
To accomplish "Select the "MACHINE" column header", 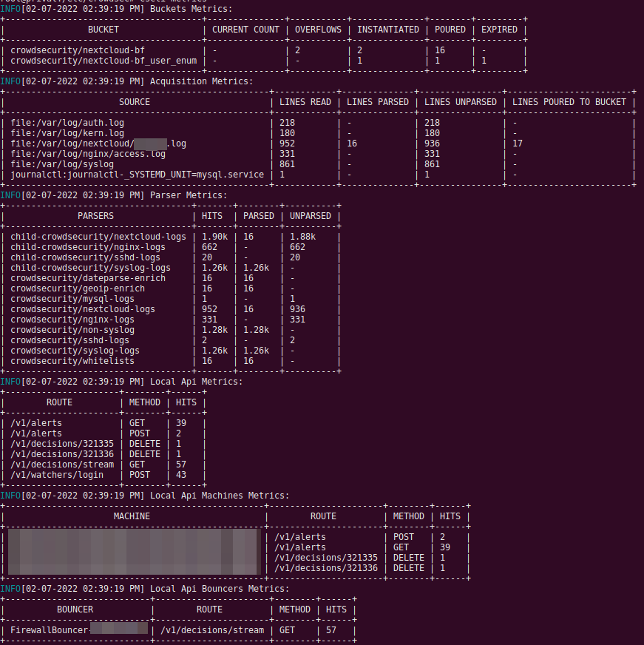I will [x=132, y=516].
